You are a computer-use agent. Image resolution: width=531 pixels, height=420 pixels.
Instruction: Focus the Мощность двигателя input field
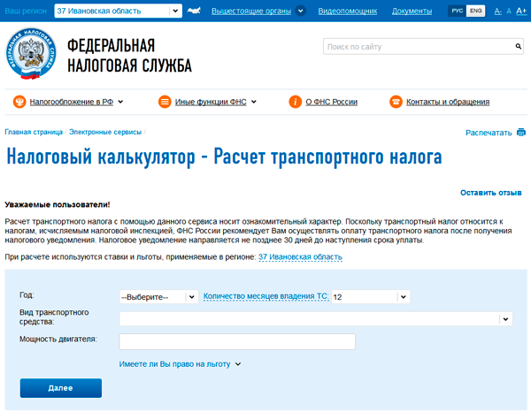pyautogui.click(x=237, y=341)
